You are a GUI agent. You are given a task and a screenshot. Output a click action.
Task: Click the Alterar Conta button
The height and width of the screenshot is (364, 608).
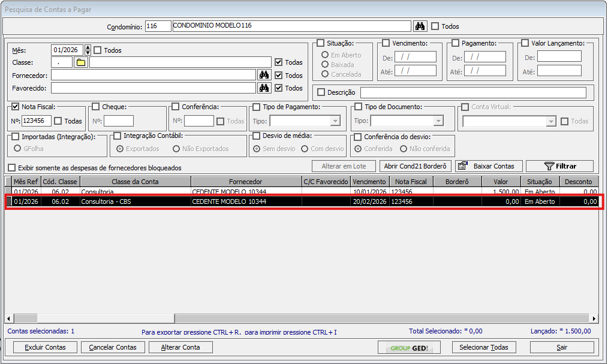click(x=180, y=347)
